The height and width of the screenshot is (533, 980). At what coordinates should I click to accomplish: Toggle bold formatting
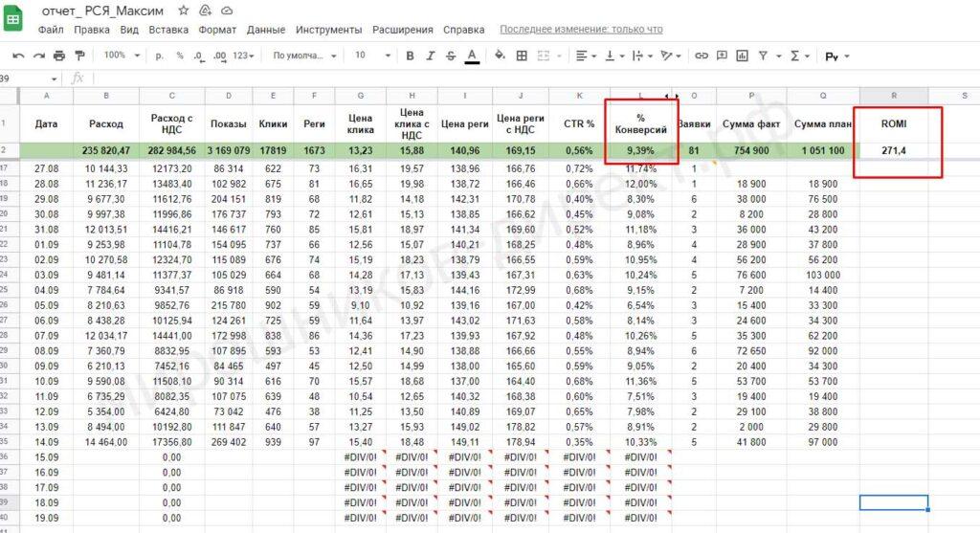coord(410,56)
